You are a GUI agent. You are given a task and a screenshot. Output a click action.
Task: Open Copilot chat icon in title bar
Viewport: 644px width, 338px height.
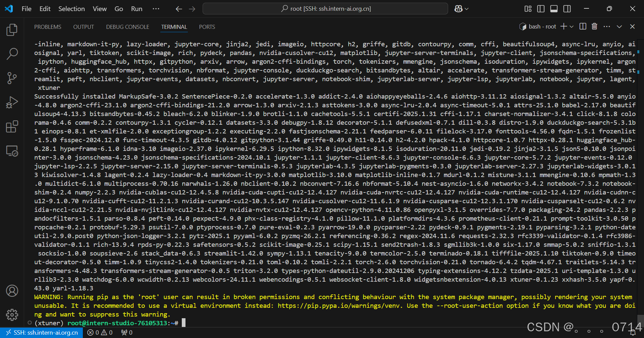pyautogui.click(x=458, y=9)
